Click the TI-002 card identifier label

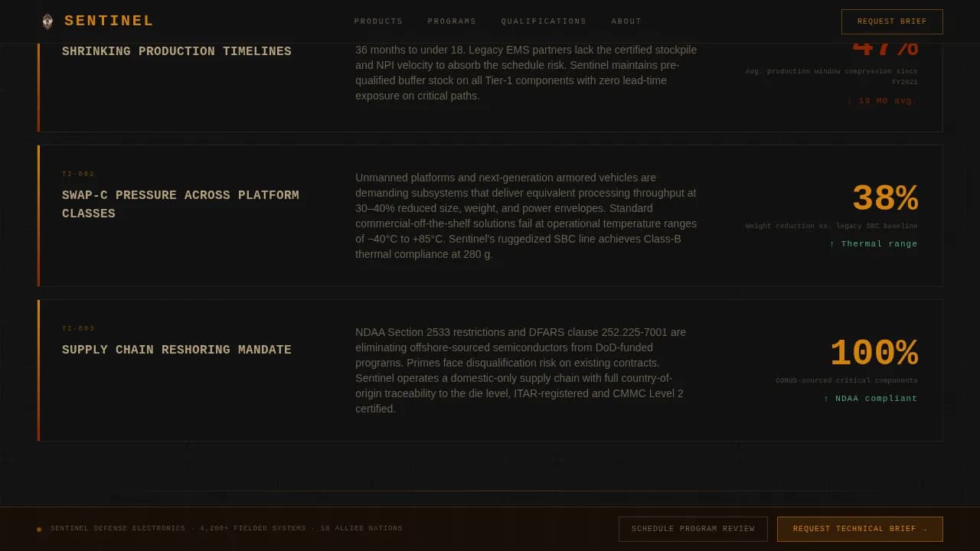[x=78, y=174]
